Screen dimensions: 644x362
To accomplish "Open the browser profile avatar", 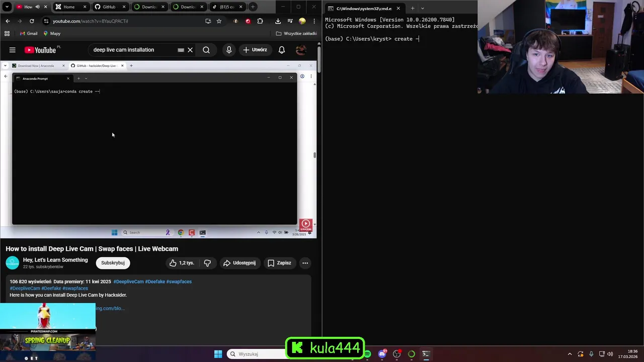I will point(302,21).
